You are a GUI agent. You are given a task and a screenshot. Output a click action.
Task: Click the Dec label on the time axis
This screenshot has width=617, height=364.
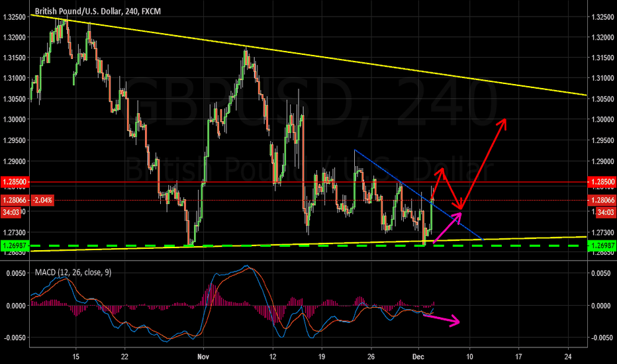pos(418,357)
